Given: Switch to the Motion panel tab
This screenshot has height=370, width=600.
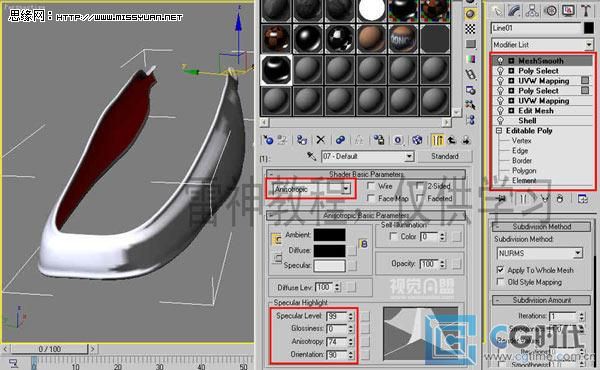Looking at the screenshot, I should [550, 11].
